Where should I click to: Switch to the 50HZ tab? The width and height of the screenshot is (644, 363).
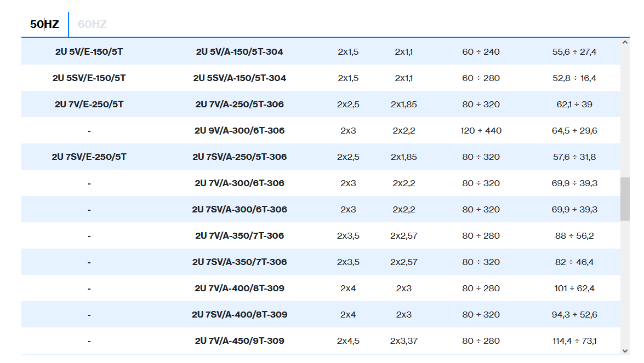(44, 24)
